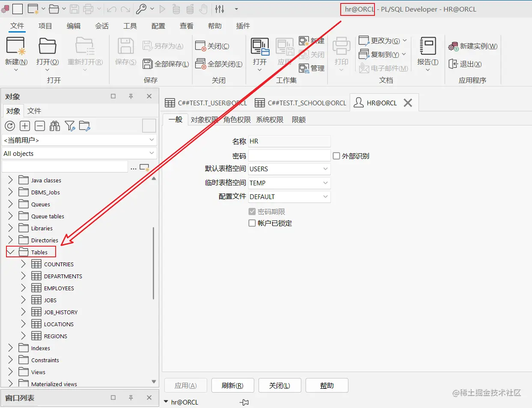The height and width of the screenshot is (408, 532).
Task: Pin the Window List (窗口列表) panel
Action: (131, 398)
